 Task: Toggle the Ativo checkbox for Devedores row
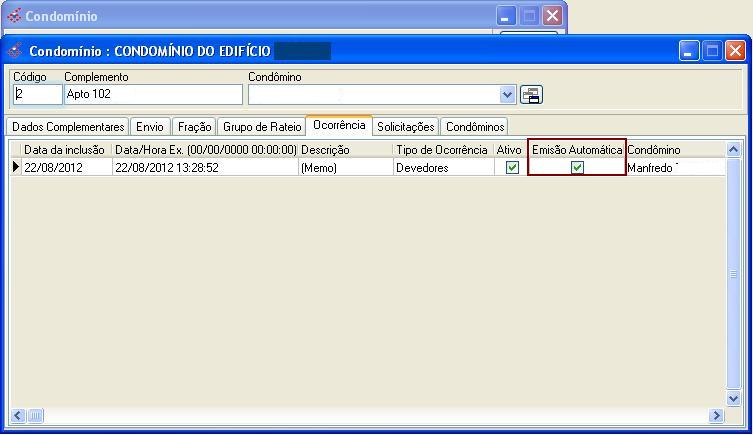512,167
